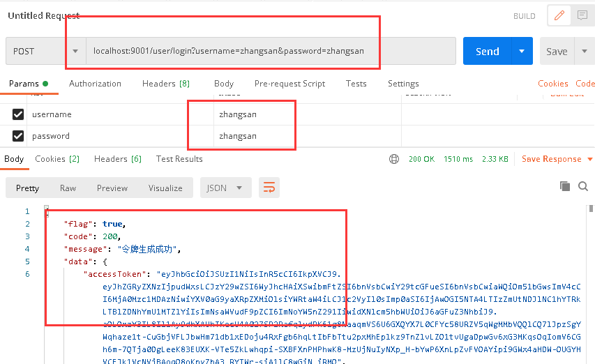595x364 pixels.
Task: Click the Save button
Action: click(x=557, y=51)
